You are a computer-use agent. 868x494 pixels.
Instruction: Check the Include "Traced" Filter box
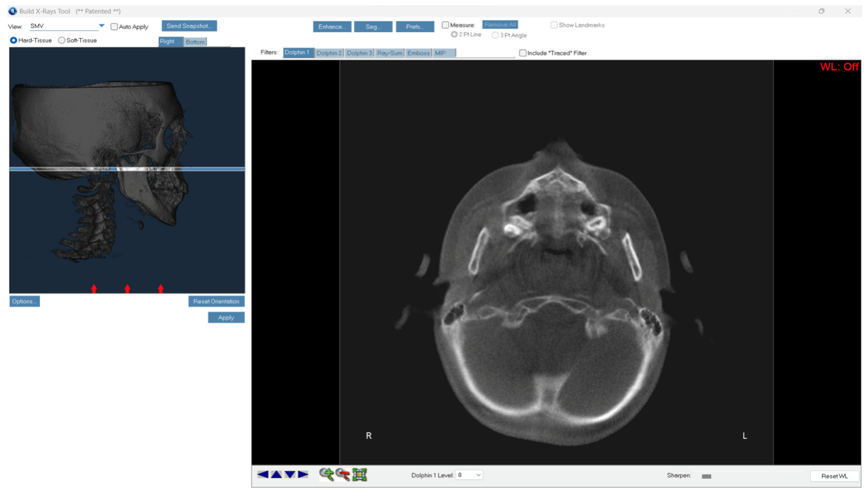tap(523, 53)
